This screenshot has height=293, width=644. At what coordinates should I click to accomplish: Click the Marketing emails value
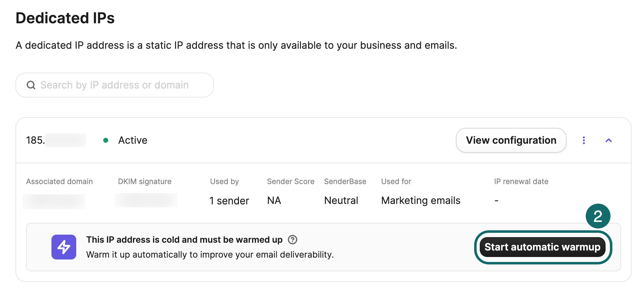[x=421, y=201]
